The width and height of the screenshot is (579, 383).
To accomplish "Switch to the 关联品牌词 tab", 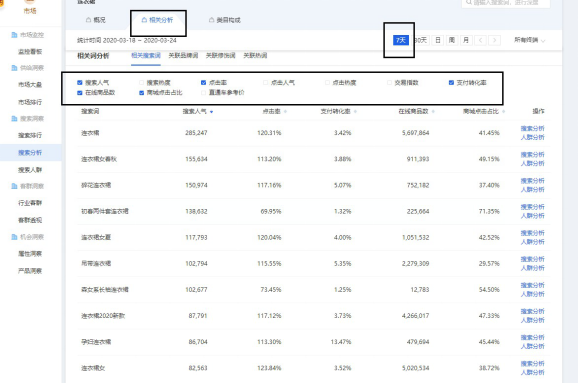I will [x=183, y=55].
